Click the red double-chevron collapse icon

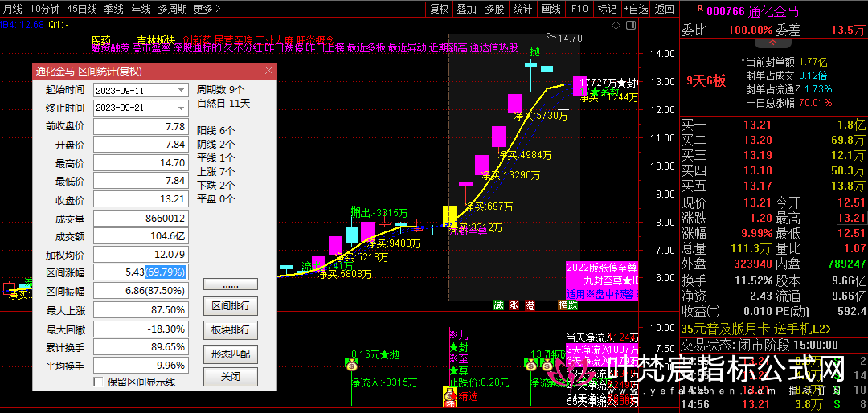coord(773,43)
